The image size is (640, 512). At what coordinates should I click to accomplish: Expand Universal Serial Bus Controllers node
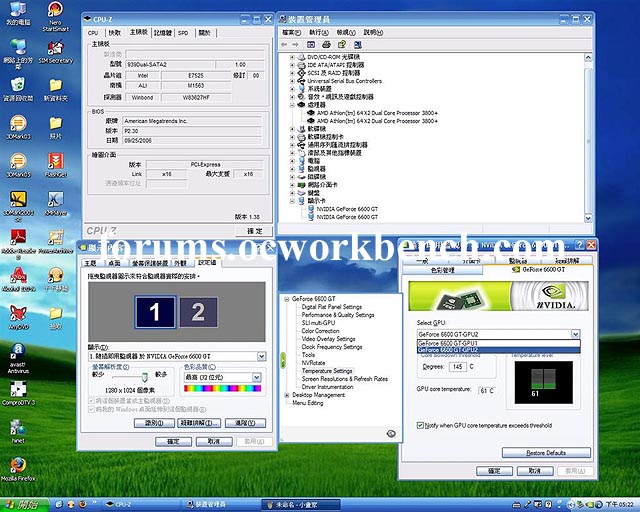[x=292, y=81]
